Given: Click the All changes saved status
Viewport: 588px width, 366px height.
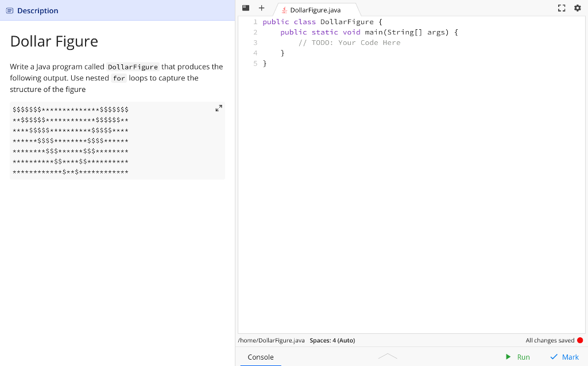Looking at the screenshot, I should tap(550, 341).
